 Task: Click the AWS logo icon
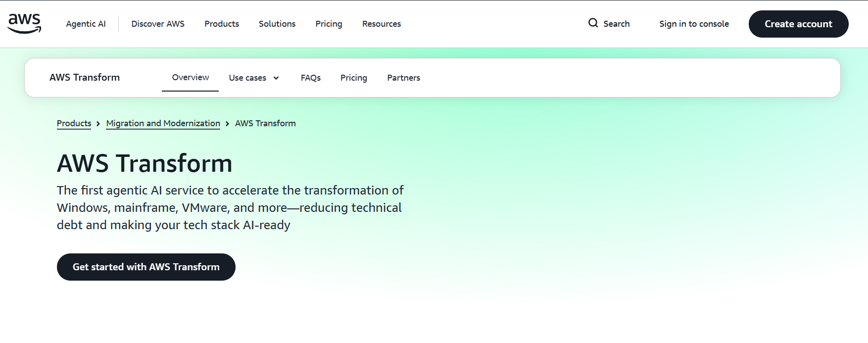(x=24, y=23)
